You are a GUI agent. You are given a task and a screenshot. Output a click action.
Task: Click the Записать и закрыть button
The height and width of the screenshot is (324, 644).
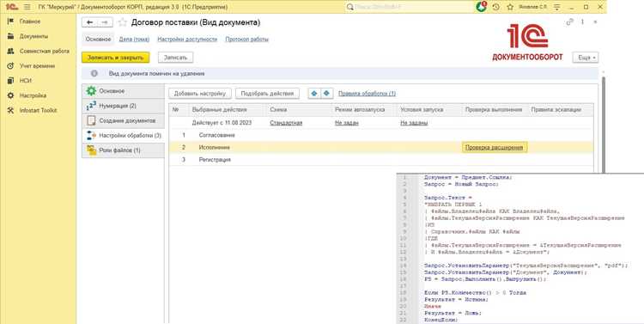tap(115, 58)
